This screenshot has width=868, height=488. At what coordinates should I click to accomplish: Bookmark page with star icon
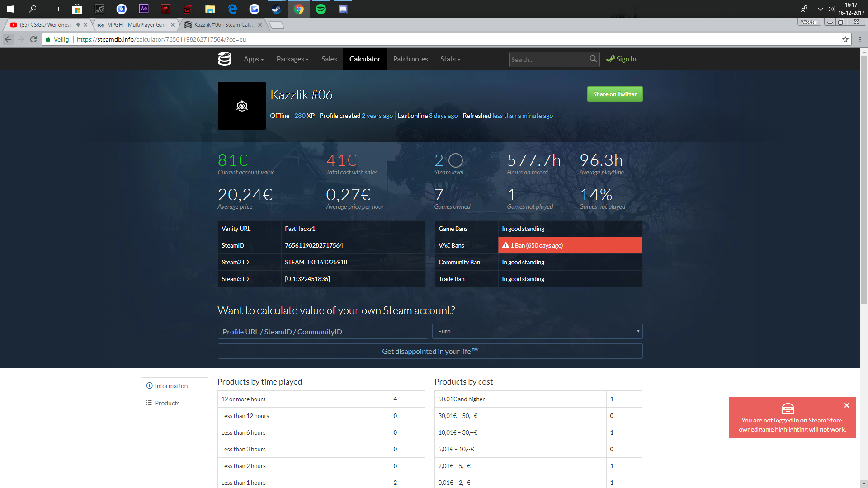845,39
